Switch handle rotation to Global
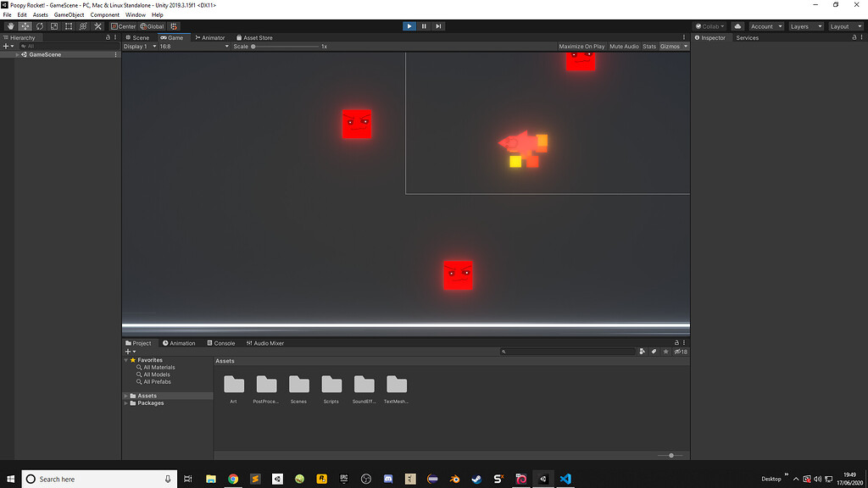 [x=153, y=26]
